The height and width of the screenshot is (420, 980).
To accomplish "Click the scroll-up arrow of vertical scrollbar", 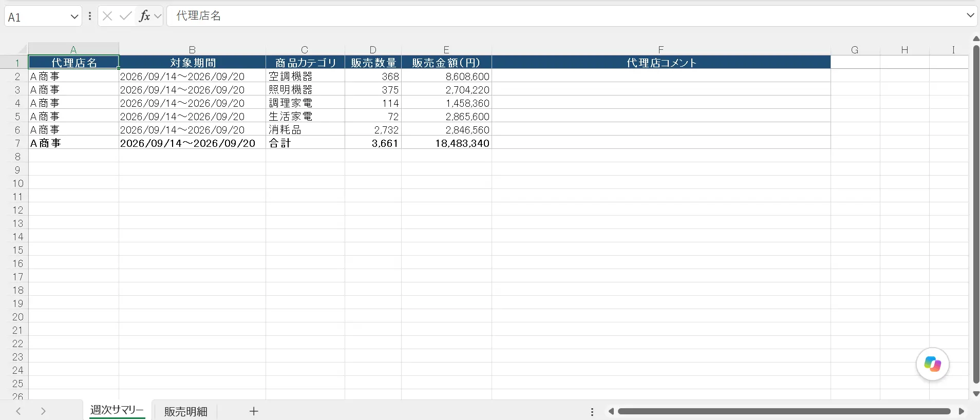I will (976, 39).
